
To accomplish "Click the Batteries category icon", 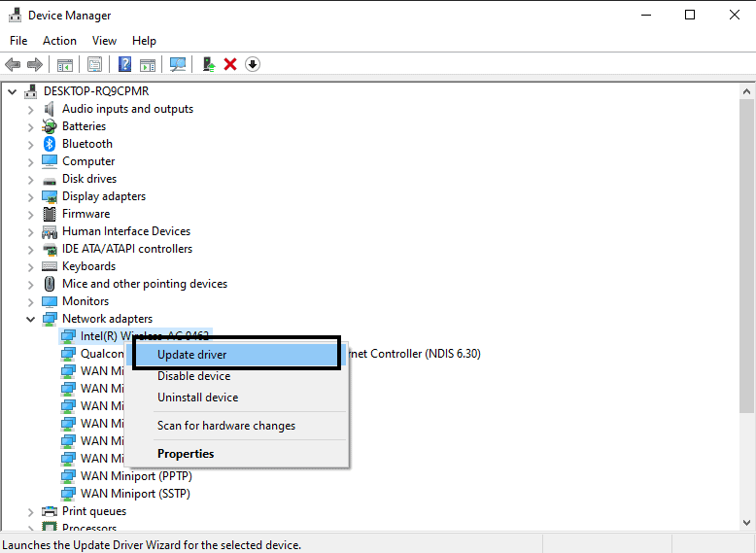I will coord(50,126).
